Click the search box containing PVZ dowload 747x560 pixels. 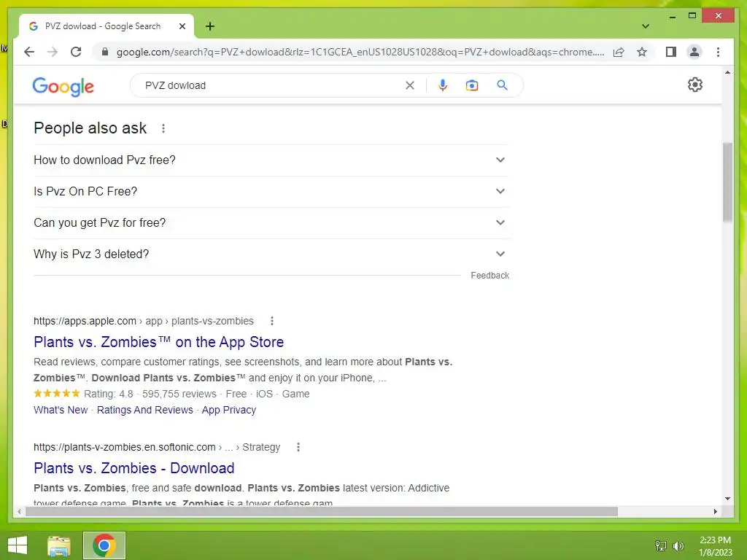271,85
